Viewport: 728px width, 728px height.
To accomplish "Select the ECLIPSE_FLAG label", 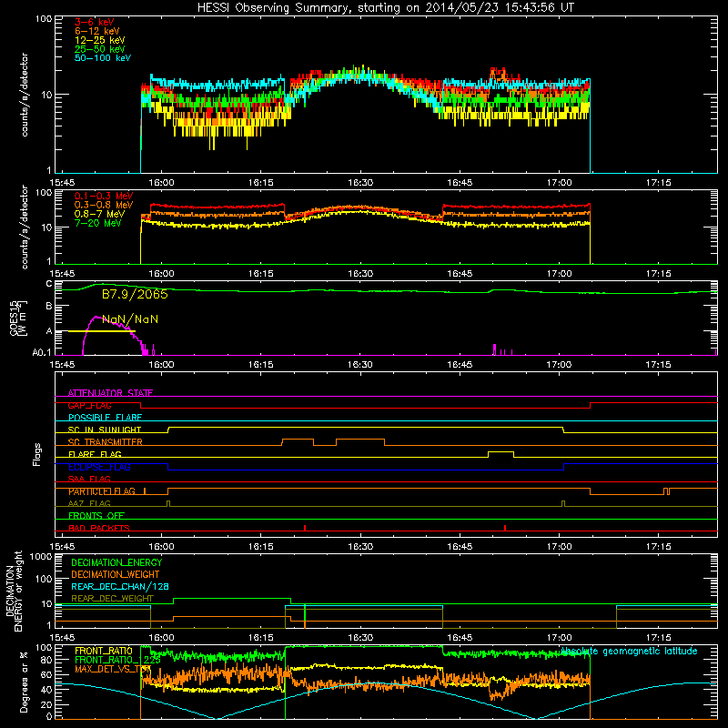I will point(99,467).
